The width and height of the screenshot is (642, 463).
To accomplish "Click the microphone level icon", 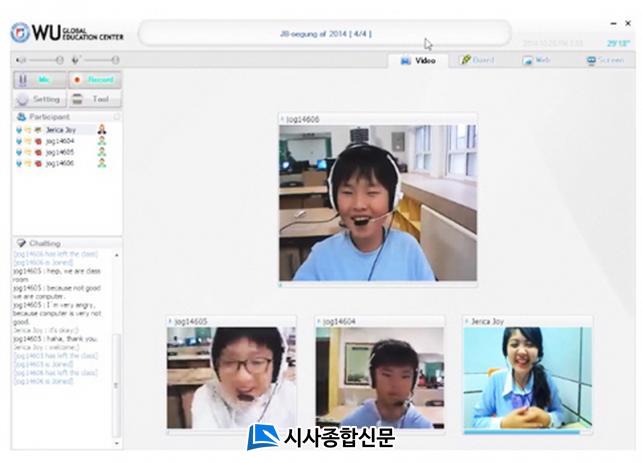I will coord(76,60).
